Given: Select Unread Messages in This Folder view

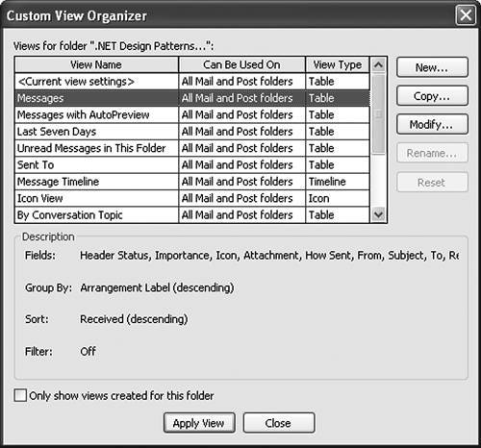Looking at the screenshot, I should tap(192, 148).
